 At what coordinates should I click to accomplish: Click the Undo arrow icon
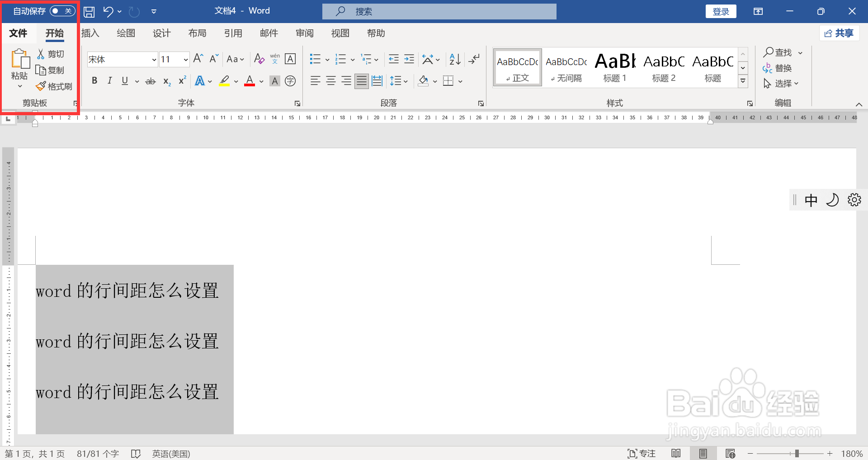(108, 12)
